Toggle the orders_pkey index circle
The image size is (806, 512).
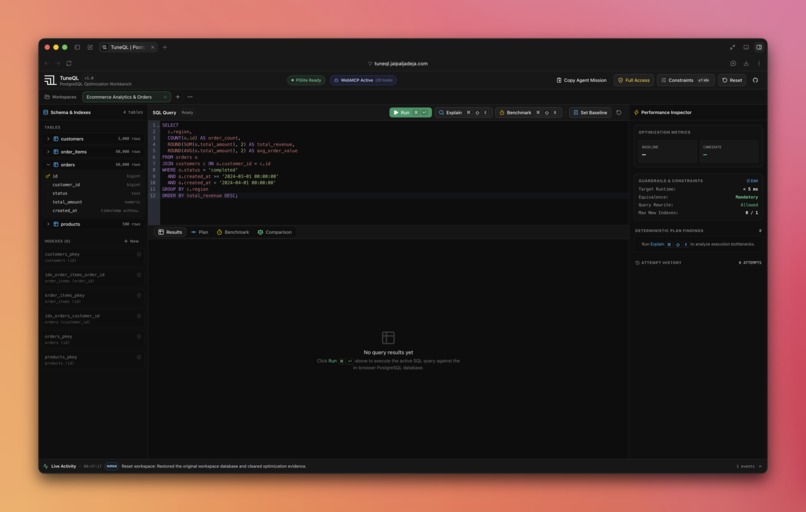pos(139,337)
